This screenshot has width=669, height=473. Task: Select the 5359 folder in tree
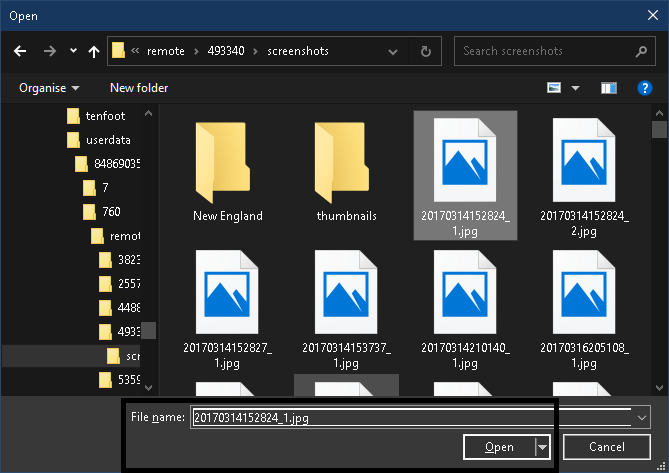119,380
